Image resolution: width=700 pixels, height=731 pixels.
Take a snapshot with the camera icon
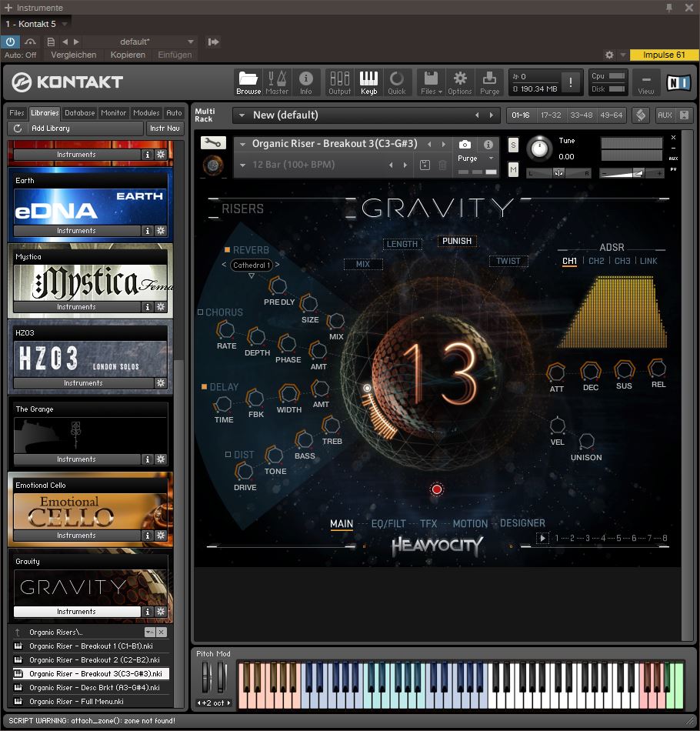click(465, 145)
